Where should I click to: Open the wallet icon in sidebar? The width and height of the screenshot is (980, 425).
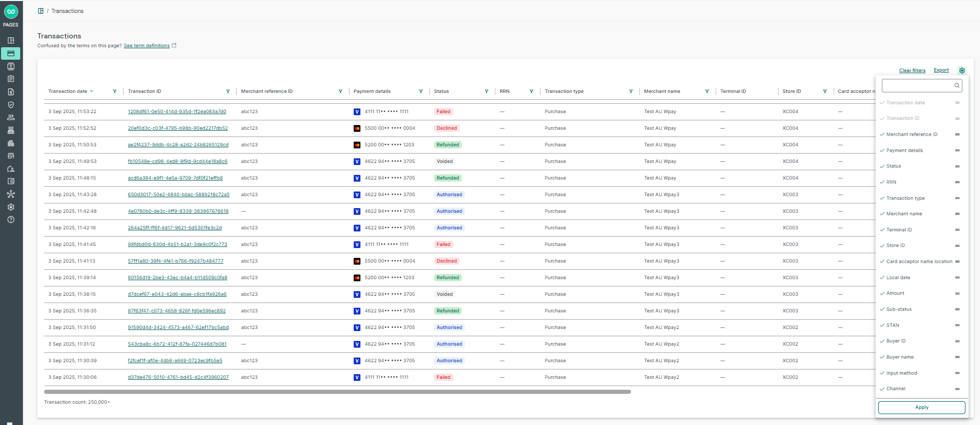[11, 181]
